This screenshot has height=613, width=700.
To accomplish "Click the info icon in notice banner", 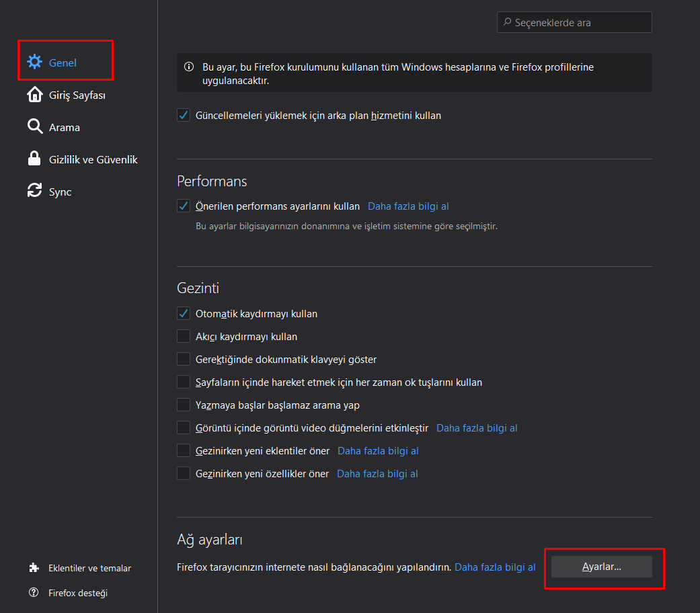I will tap(189, 67).
